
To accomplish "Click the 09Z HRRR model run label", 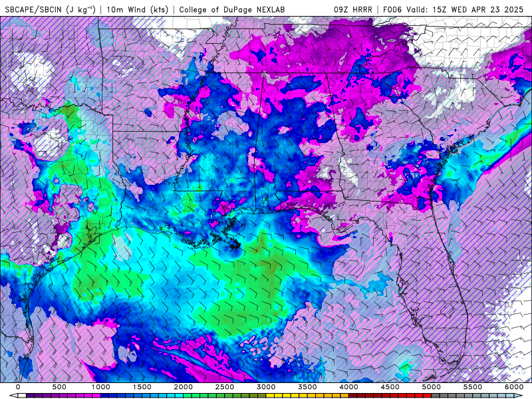I will 353,9.
